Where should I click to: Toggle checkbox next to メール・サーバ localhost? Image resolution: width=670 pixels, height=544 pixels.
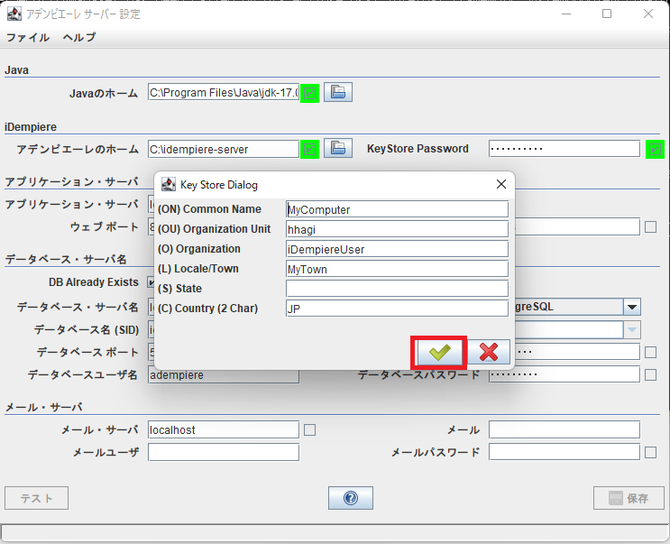click(x=310, y=430)
